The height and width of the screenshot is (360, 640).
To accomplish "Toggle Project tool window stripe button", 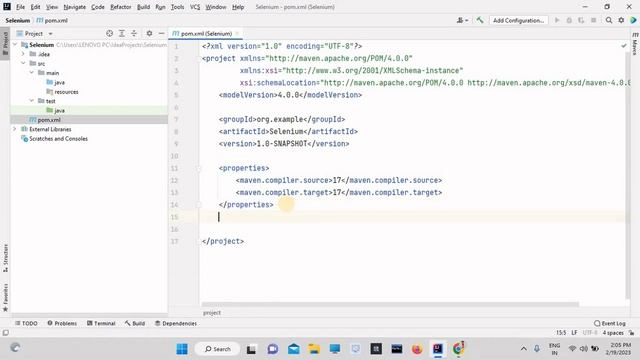I will (5, 43).
